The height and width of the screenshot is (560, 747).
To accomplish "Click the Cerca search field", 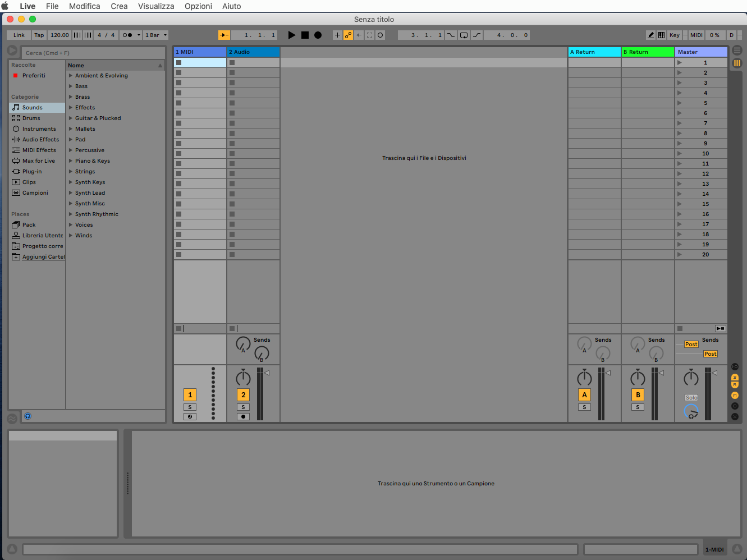I will (x=94, y=53).
